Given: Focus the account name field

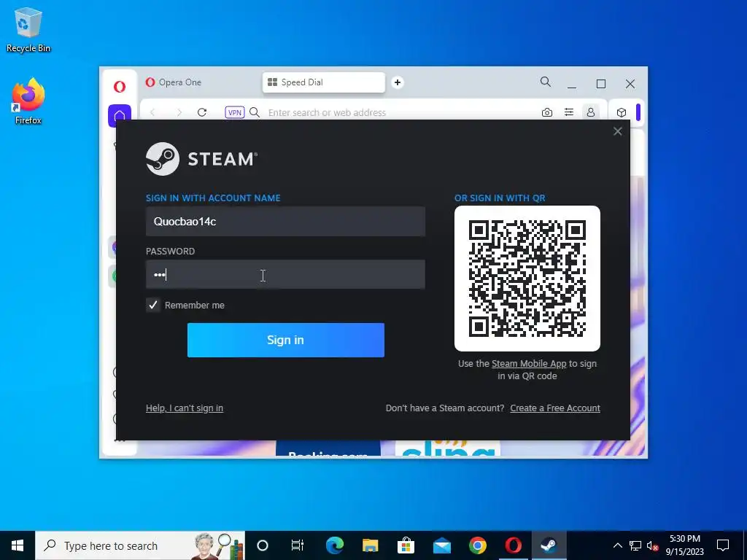Looking at the screenshot, I should (x=285, y=222).
